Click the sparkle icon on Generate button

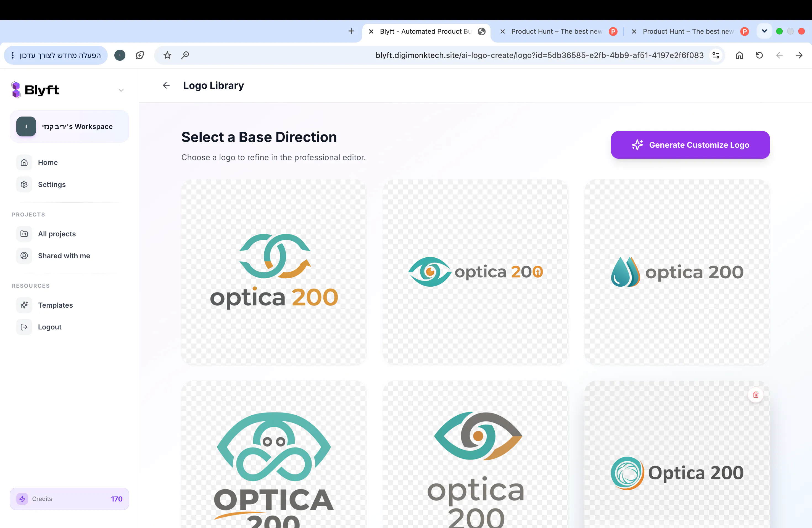click(x=637, y=145)
